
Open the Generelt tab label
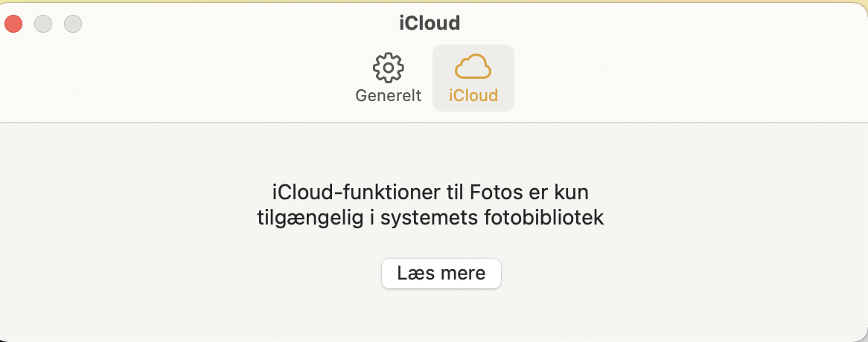tap(388, 96)
